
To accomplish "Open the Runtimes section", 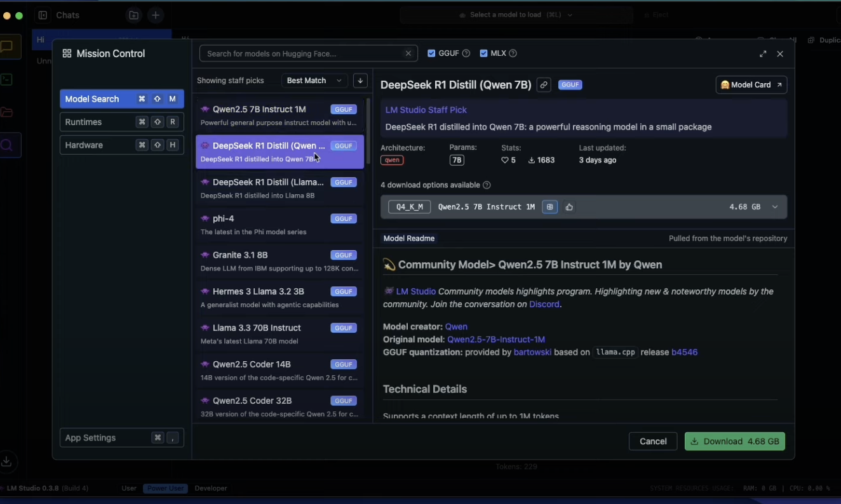I will click(x=121, y=122).
